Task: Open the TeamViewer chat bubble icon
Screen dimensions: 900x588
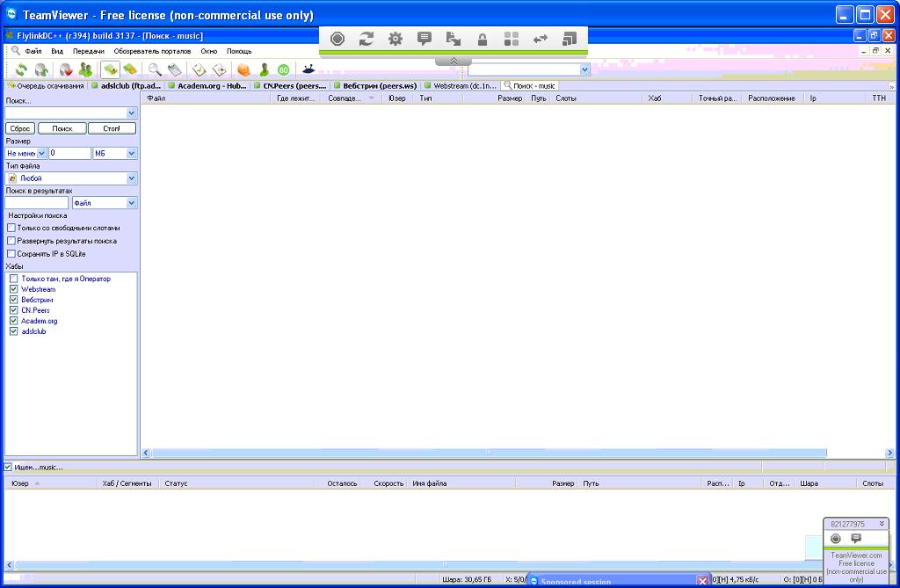Action: point(425,39)
